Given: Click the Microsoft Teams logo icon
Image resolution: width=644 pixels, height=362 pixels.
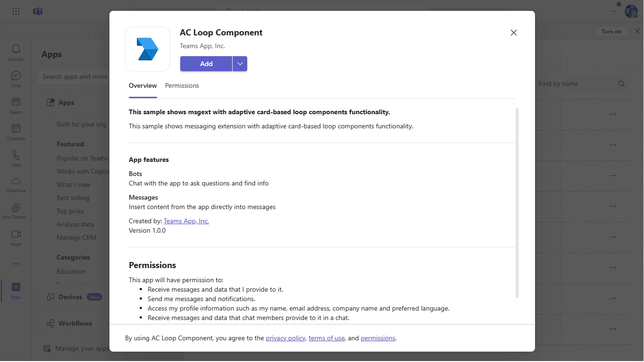Looking at the screenshot, I should [x=38, y=11].
